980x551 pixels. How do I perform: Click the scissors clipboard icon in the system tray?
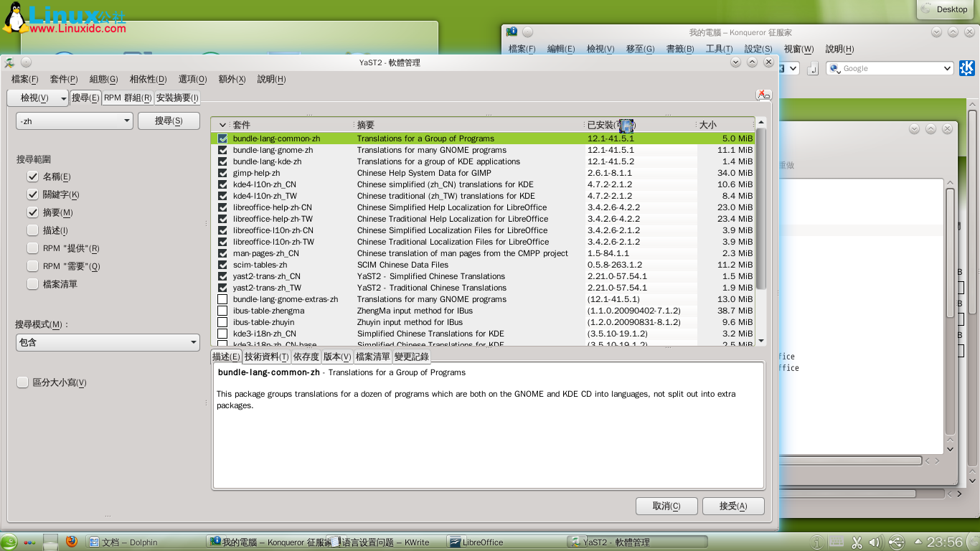click(x=857, y=542)
